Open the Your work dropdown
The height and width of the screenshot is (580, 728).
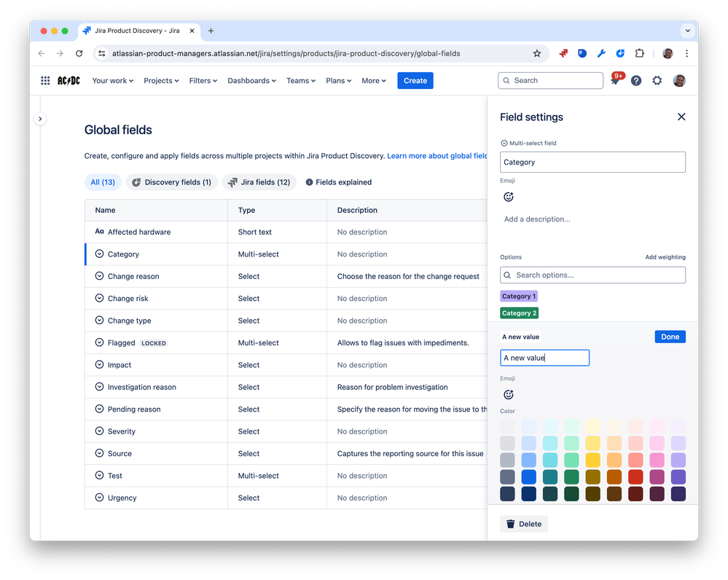pos(113,81)
